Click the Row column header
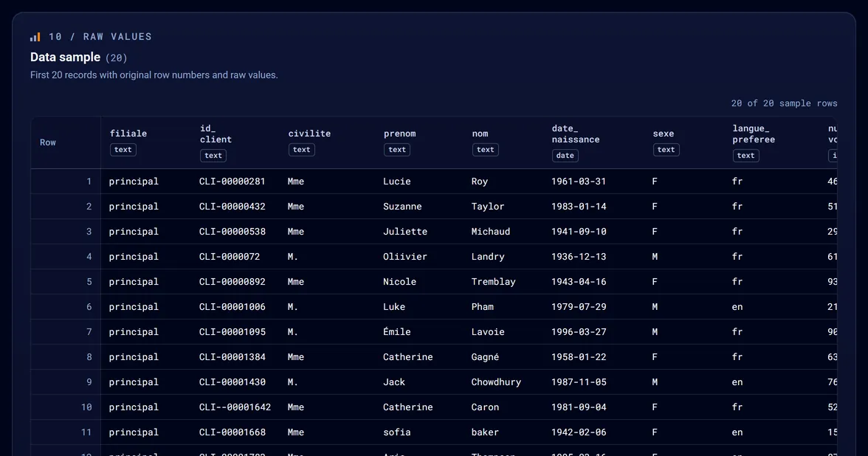868x456 pixels. coord(47,142)
